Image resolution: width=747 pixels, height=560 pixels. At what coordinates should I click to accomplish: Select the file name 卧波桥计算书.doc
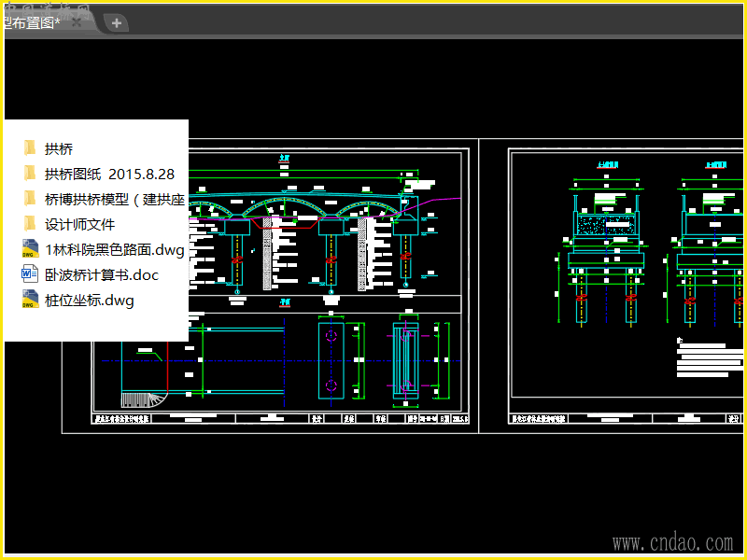102,274
